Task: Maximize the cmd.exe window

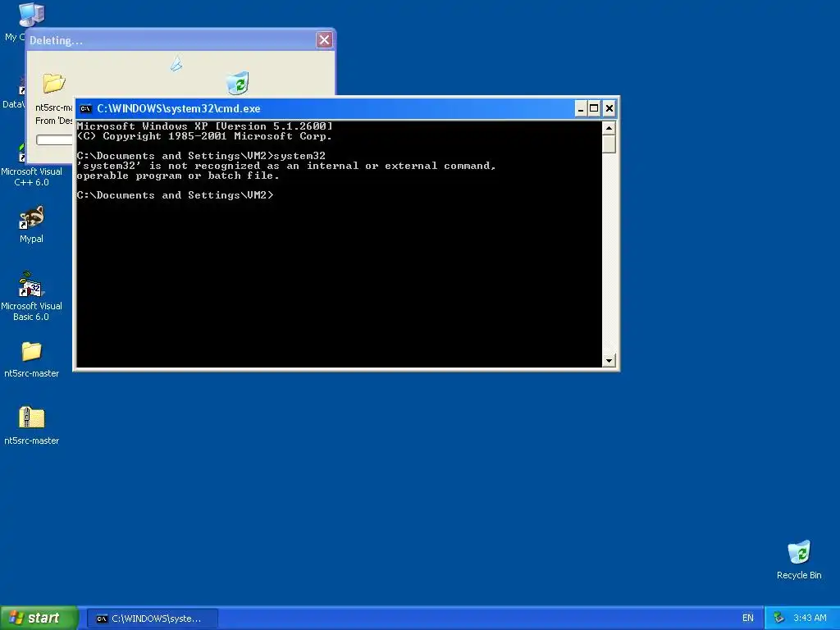Action: click(x=594, y=109)
